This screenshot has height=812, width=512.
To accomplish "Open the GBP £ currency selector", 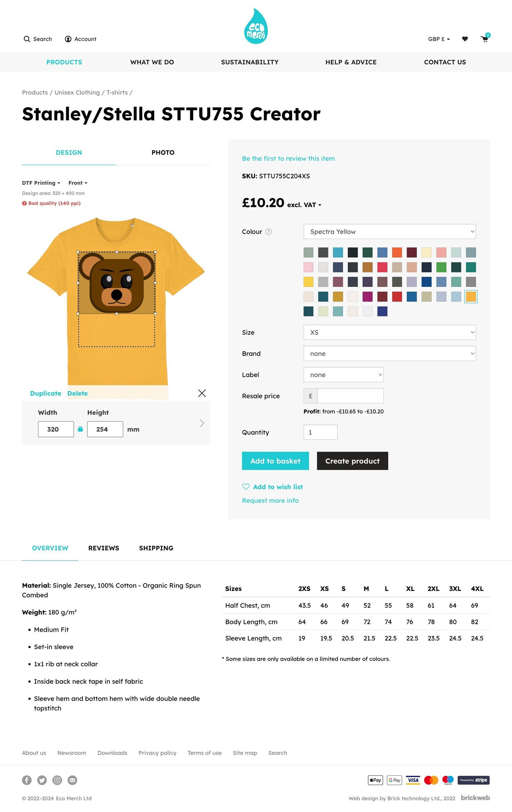I will pos(439,39).
